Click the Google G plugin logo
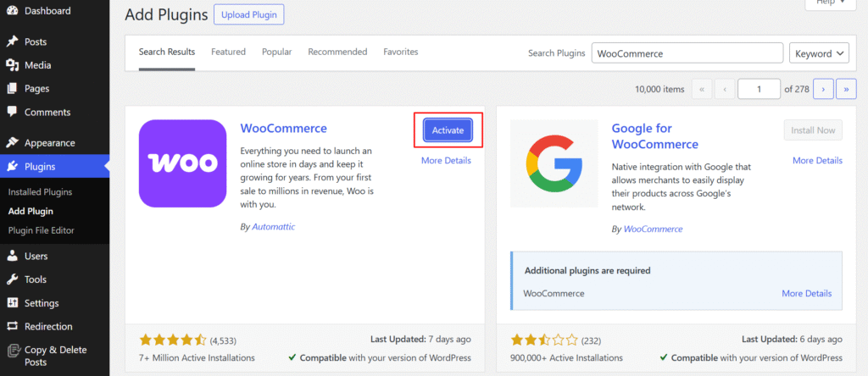 coord(554,163)
